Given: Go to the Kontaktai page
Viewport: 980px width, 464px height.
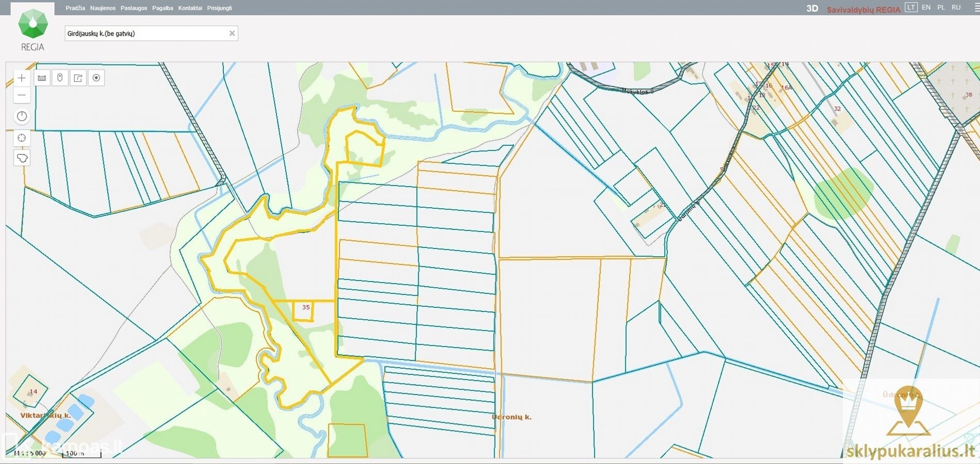Looking at the screenshot, I should (x=190, y=8).
